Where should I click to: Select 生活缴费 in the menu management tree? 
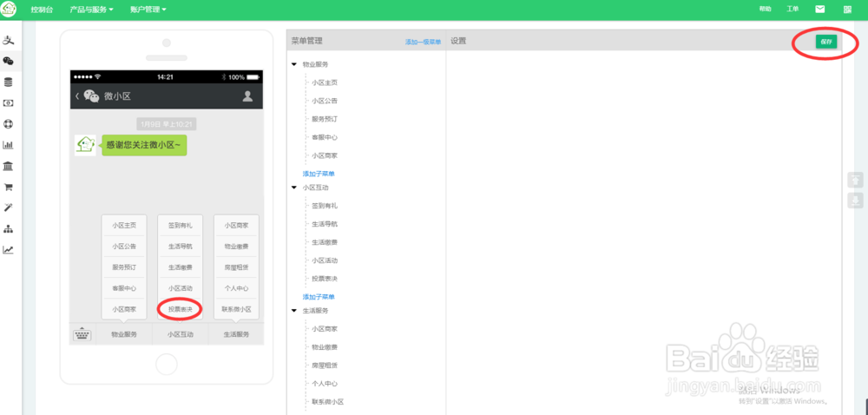click(325, 242)
